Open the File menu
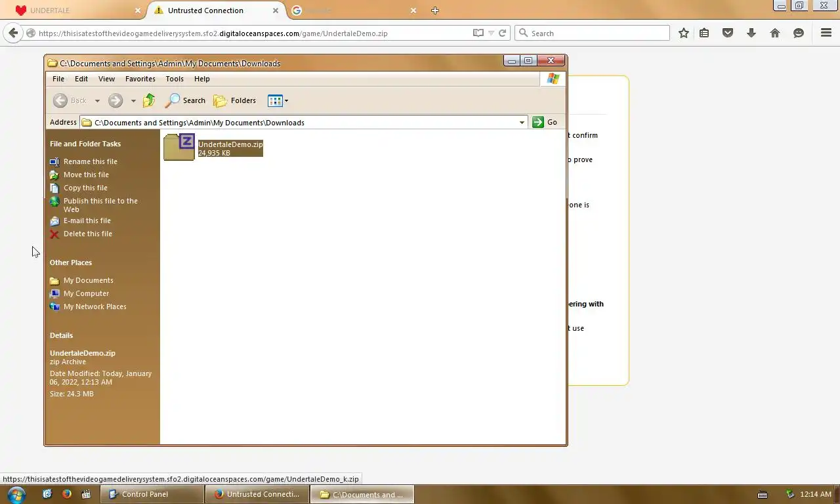 [x=58, y=79]
